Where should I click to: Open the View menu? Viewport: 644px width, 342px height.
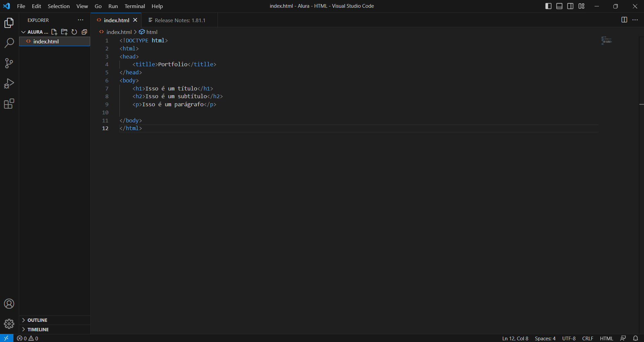[82, 6]
